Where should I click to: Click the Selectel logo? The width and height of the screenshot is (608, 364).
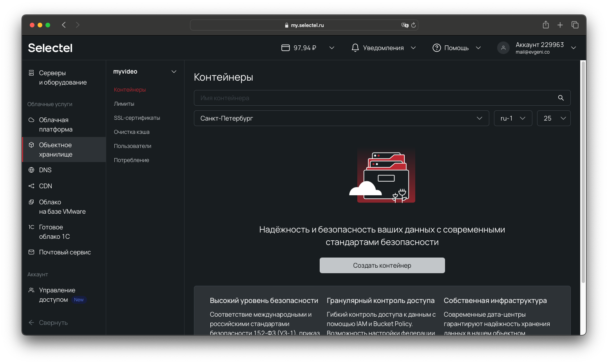pyautogui.click(x=50, y=48)
